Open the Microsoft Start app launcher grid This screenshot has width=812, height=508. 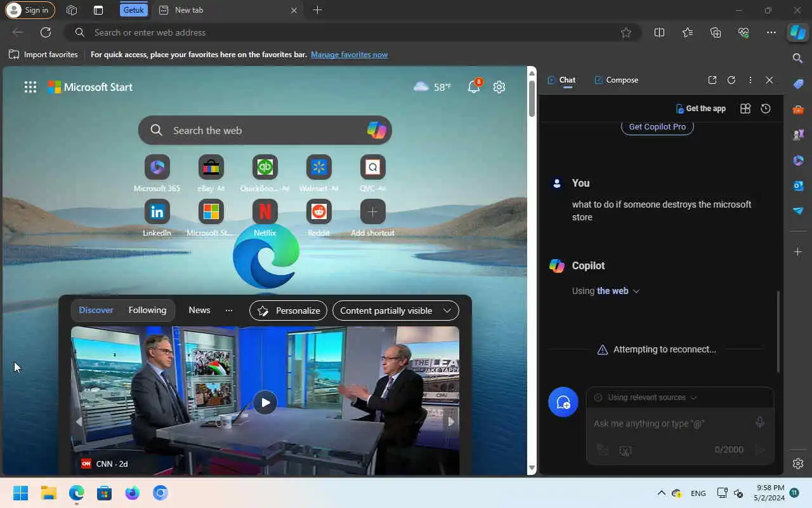coord(30,87)
